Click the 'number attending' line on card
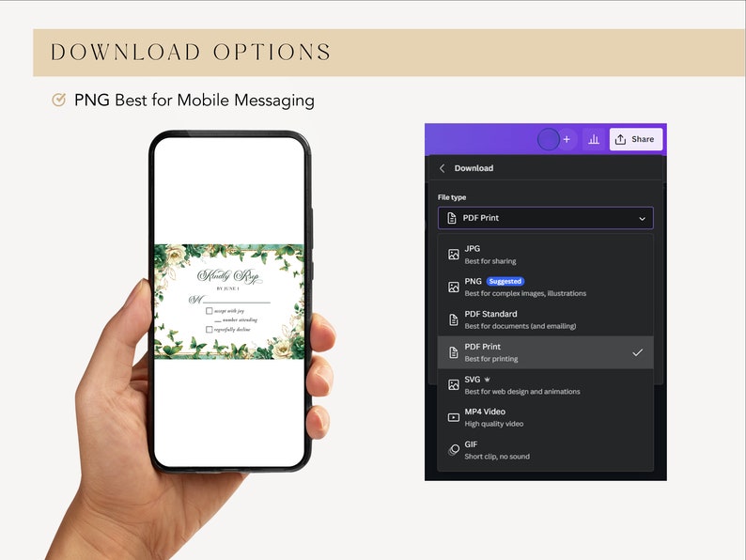Image resolution: width=746 pixels, height=560 pixels. 236,320
